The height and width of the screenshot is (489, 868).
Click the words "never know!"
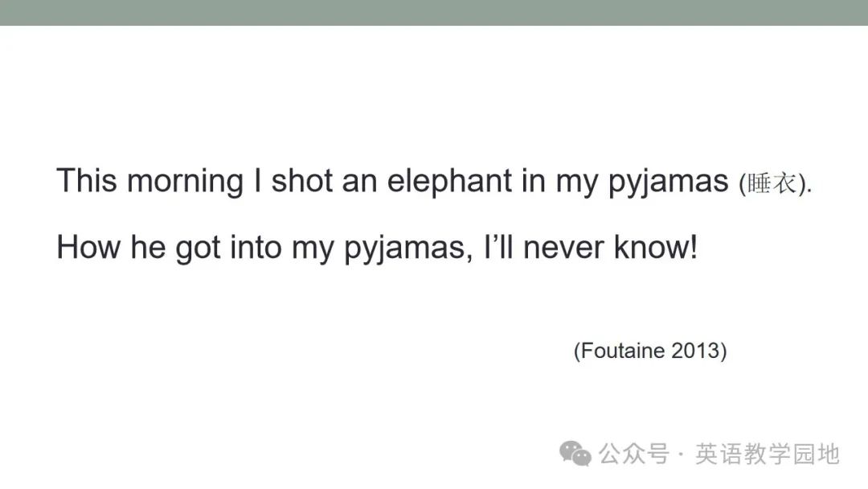(610, 246)
